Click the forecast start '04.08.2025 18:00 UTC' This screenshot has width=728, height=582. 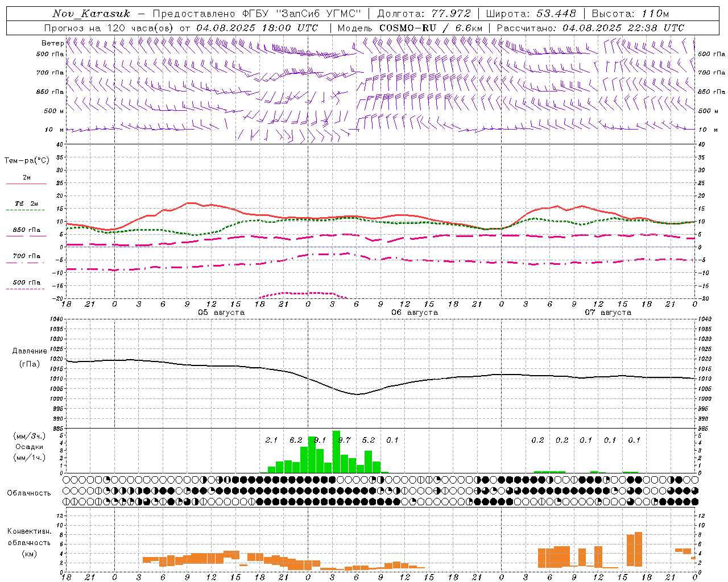[x=257, y=28]
